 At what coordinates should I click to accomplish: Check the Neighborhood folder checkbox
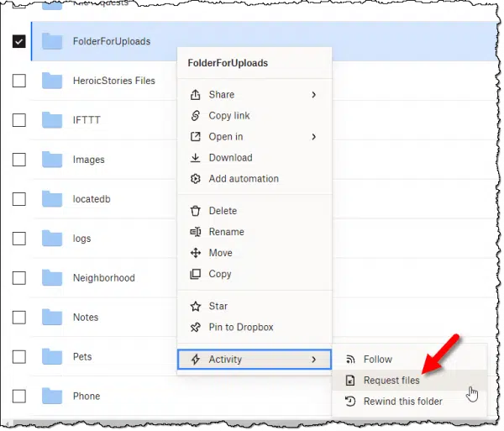tap(19, 278)
